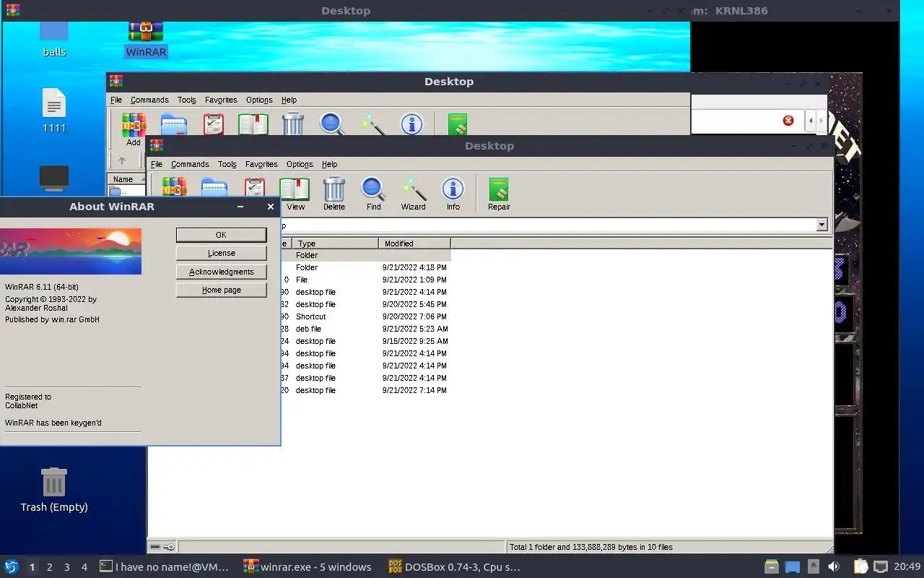Open Commands menu in back WinRAR window
The height and width of the screenshot is (578, 924).
tap(149, 100)
